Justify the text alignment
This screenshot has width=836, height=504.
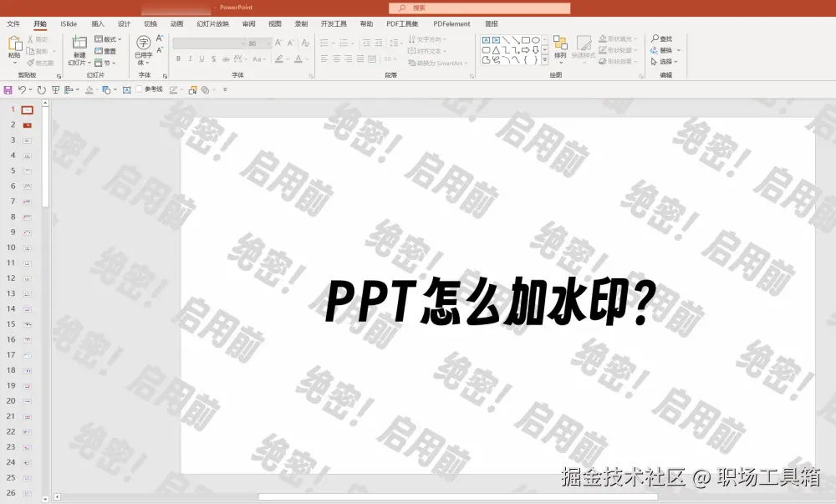tap(359, 59)
